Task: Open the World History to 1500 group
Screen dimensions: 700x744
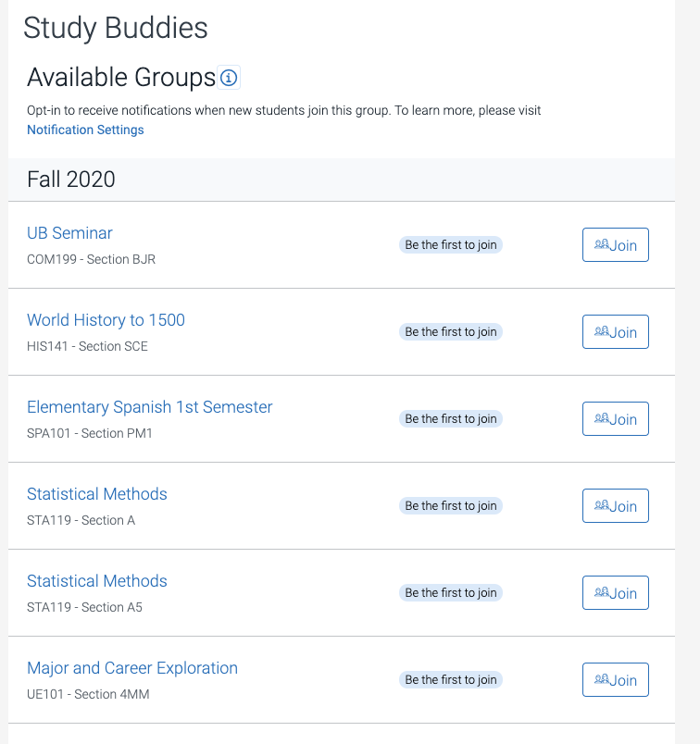Action: point(106,320)
